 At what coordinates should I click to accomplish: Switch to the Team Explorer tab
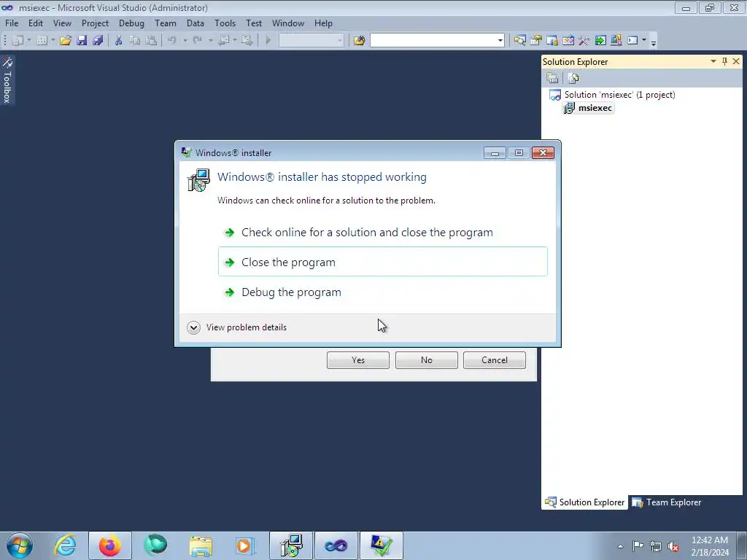click(667, 502)
